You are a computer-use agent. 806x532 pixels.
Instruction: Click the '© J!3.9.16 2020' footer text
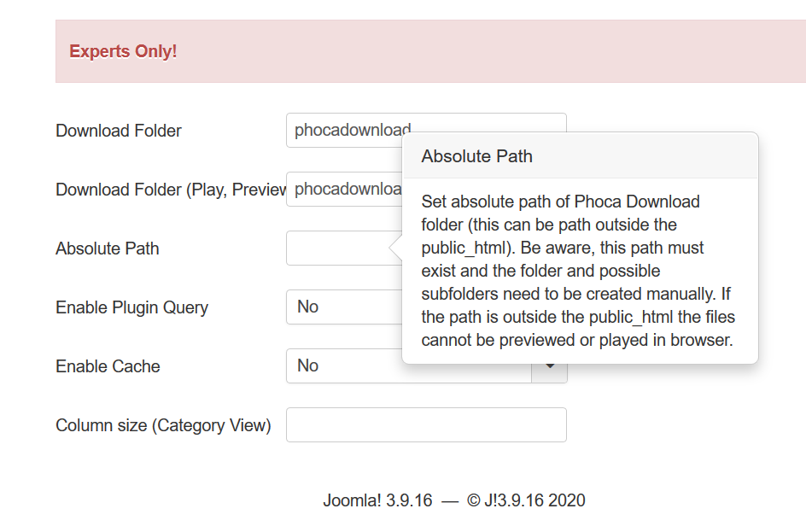[x=526, y=500]
